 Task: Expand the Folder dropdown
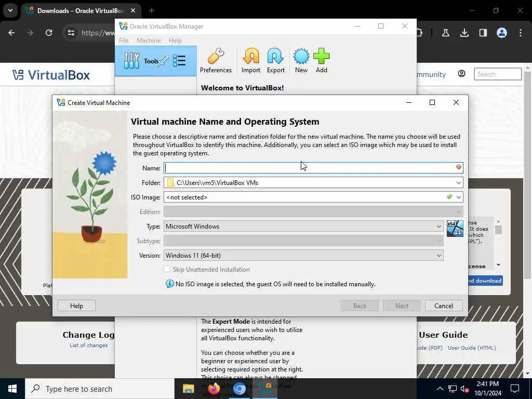tap(458, 182)
